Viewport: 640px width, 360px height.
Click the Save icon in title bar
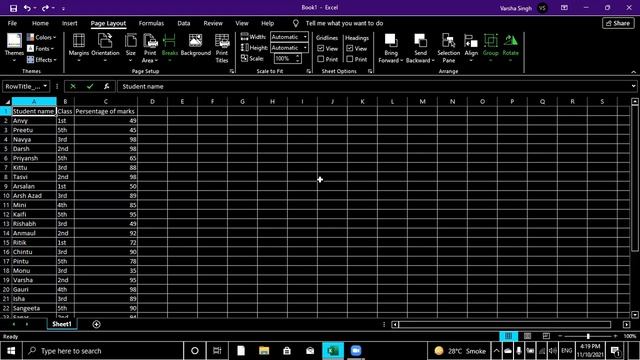[13, 8]
